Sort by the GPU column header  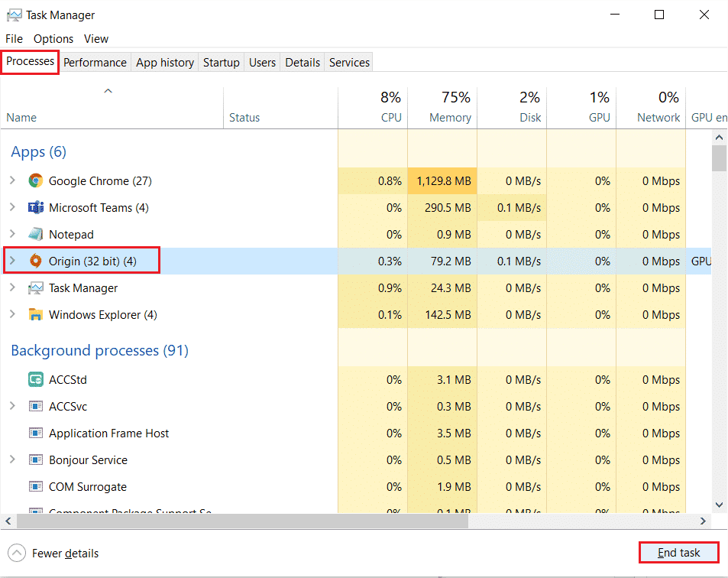coord(582,108)
